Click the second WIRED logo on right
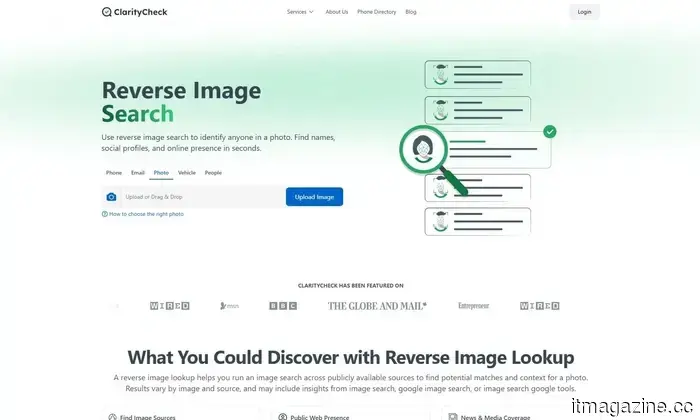The width and height of the screenshot is (700, 420). pos(540,306)
